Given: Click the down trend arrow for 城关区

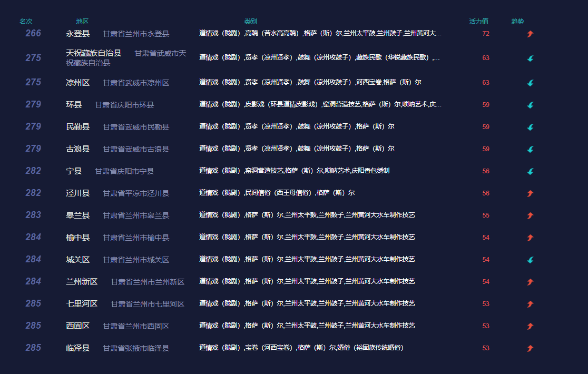Looking at the screenshot, I should pos(530,259).
